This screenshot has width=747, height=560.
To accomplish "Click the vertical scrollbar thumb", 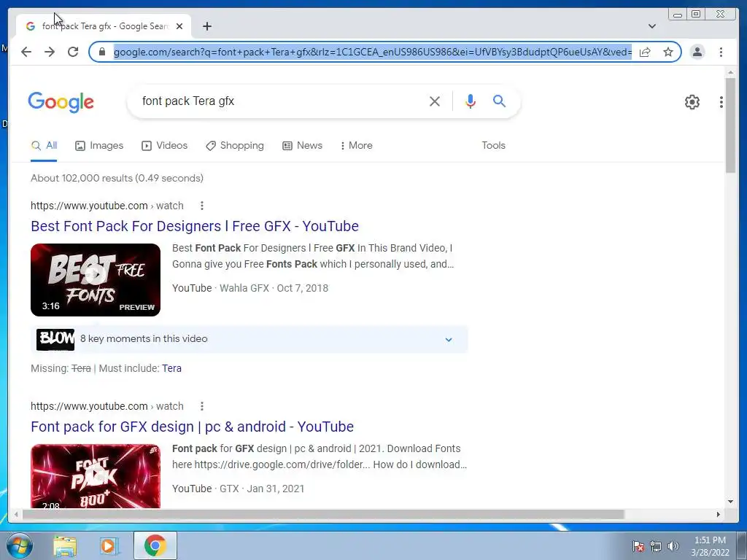I will [x=730, y=125].
